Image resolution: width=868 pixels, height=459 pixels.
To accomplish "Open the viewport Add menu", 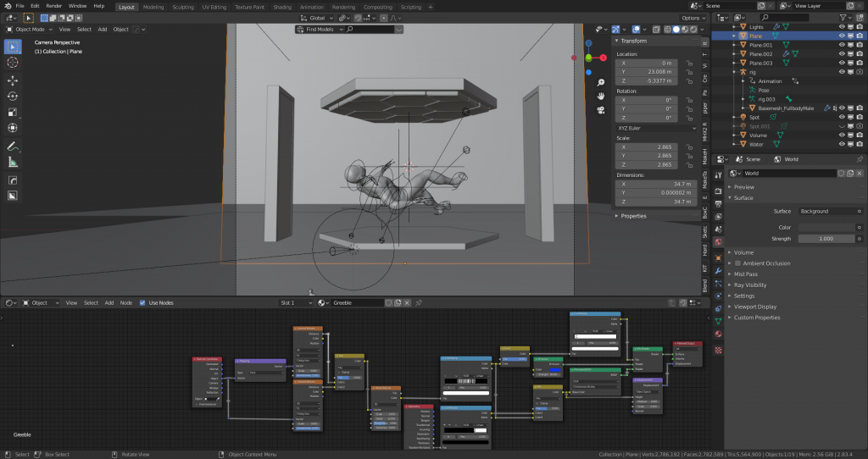I will (103, 30).
